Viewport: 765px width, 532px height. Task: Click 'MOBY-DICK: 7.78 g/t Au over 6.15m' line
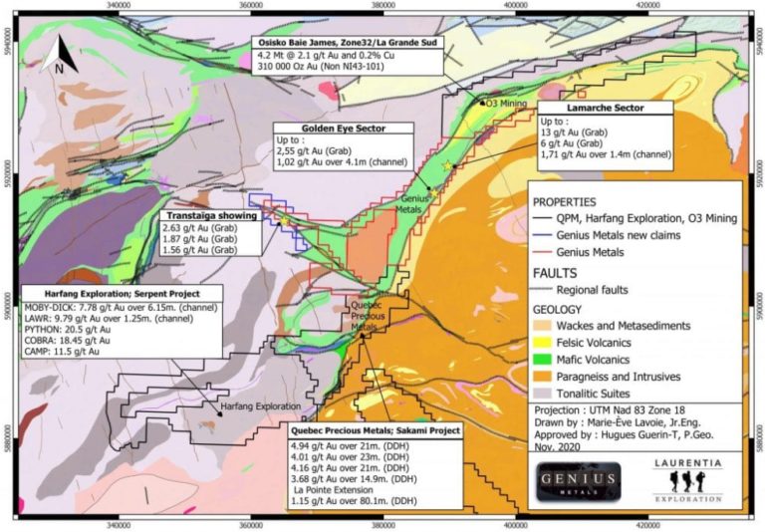[121, 308]
